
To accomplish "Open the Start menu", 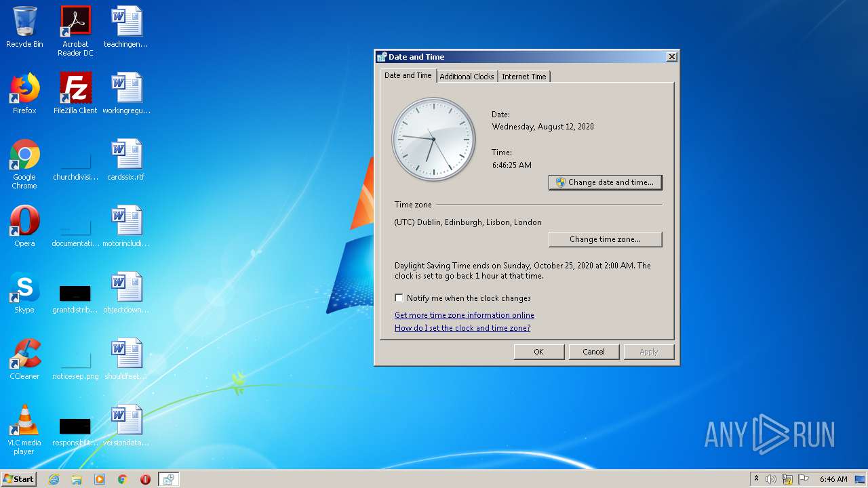I will click(18, 479).
